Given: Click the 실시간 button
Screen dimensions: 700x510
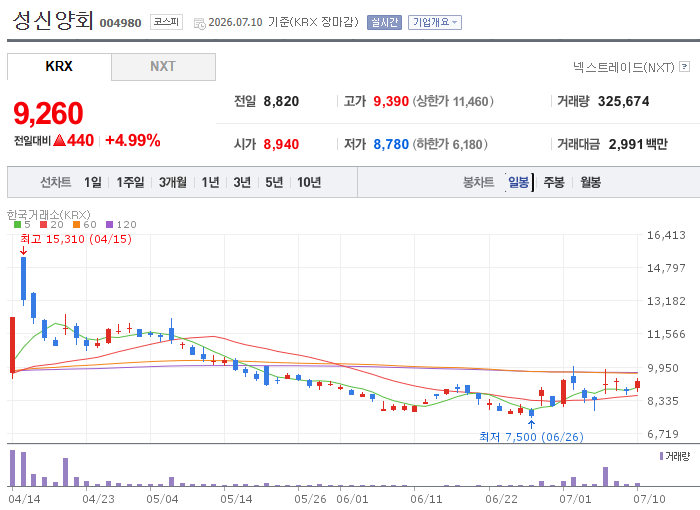Looking at the screenshot, I should coord(384,22).
